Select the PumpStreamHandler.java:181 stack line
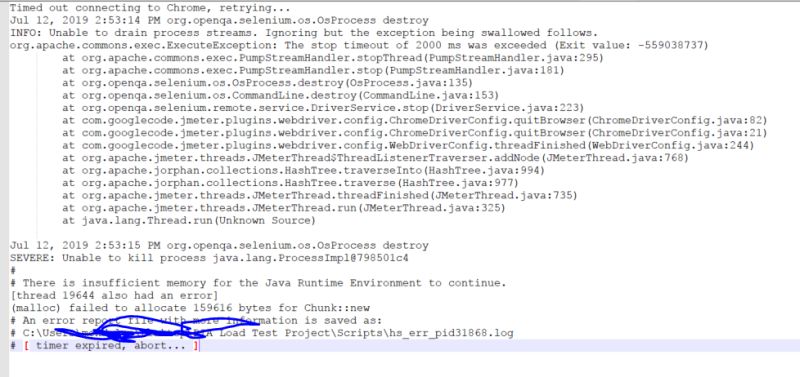This screenshot has width=800, height=377. [x=313, y=70]
